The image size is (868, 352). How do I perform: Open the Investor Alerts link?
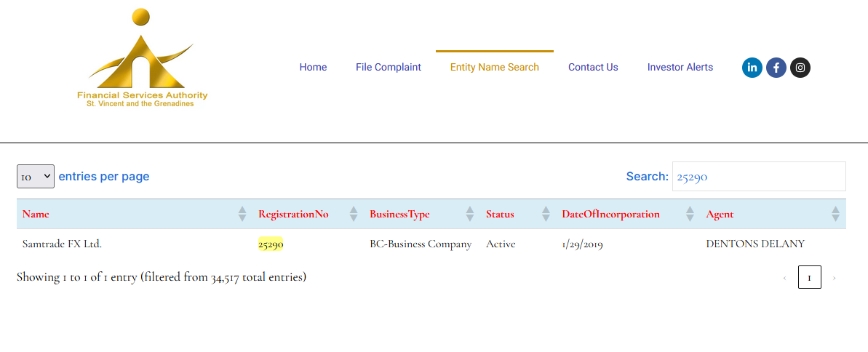(x=680, y=67)
